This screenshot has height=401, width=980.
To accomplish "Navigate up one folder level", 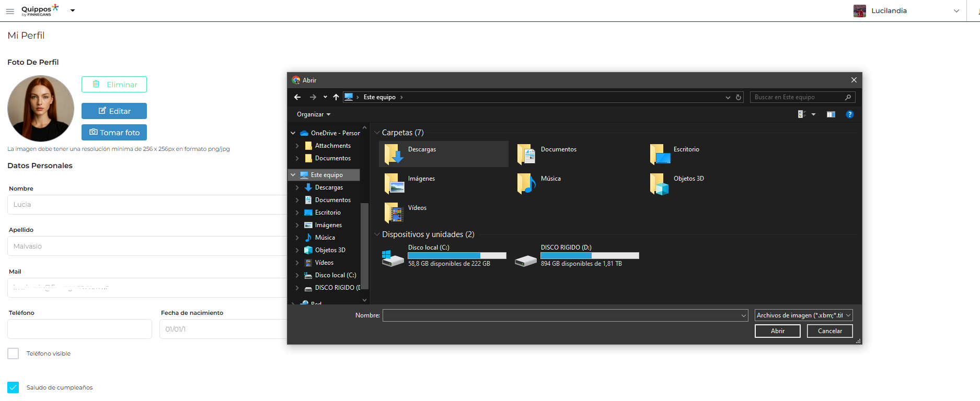I will (336, 97).
